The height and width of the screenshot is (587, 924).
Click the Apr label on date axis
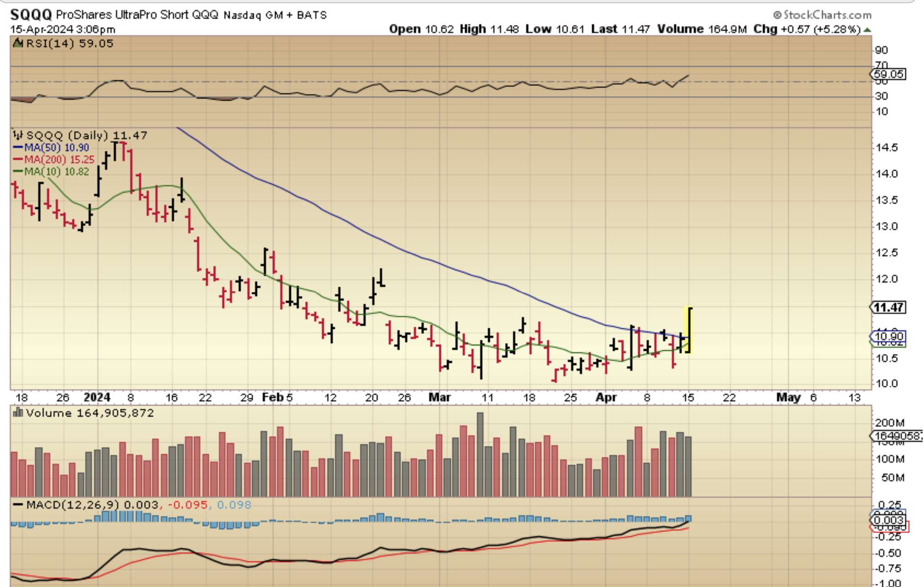point(606,398)
